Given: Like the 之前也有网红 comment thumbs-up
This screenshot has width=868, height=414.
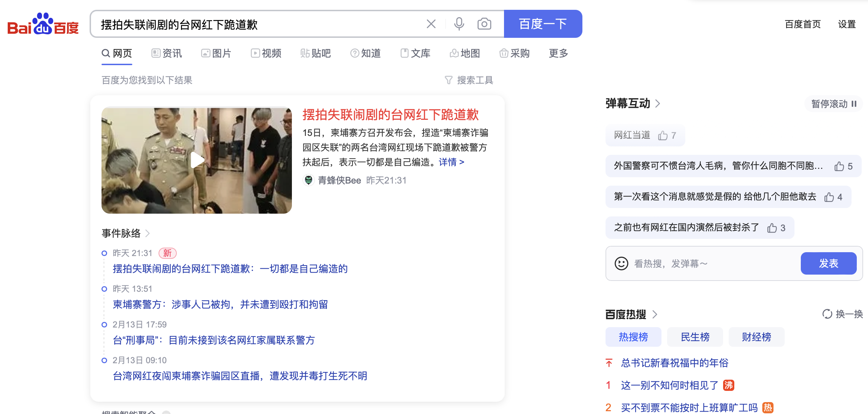Looking at the screenshot, I should pyautogui.click(x=772, y=228).
